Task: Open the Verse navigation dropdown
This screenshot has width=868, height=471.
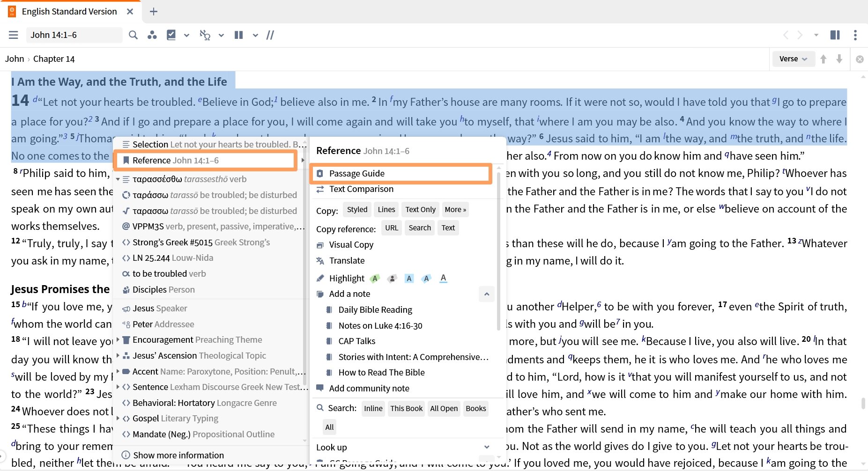Action: (x=793, y=59)
